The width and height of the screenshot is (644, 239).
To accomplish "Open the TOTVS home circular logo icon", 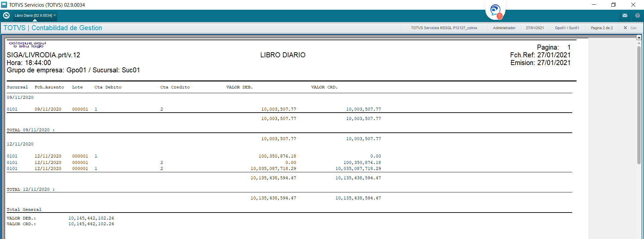I will pyautogui.click(x=6, y=15).
